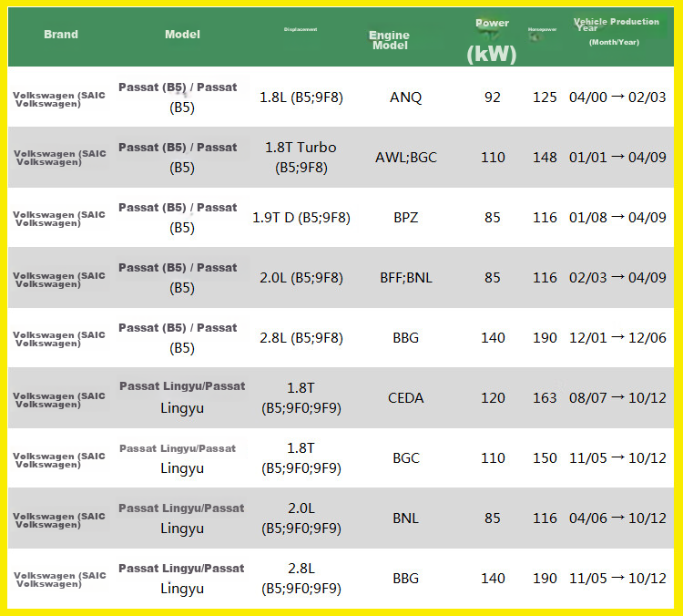Select production date 01/08 → 04/09
683x616 pixels.
617,217
